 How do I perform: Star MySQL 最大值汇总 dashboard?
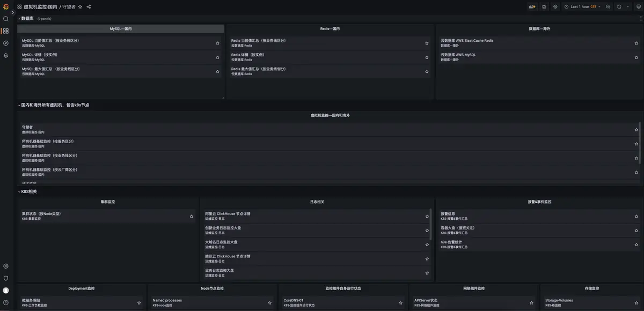coord(217,71)
